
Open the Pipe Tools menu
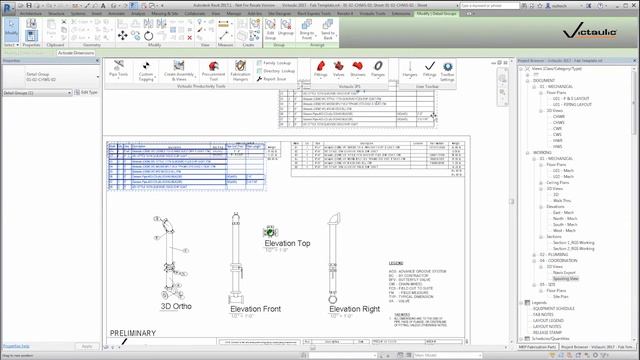(118, 69)
